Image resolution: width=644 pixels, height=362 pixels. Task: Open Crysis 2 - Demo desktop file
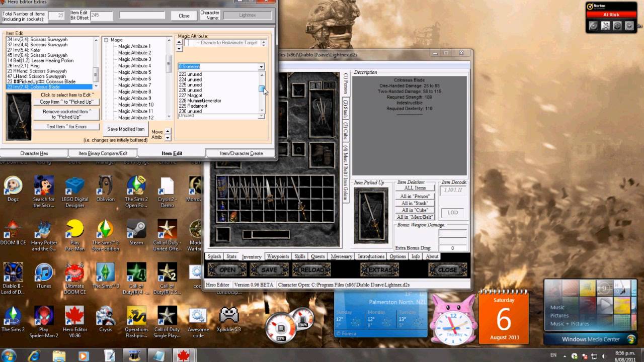(167, 192)
